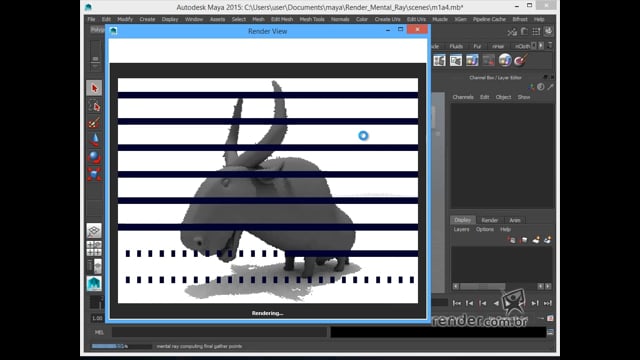Open Object menu in Channel Box
This screenshot has height=360, width=640.
[503, 97]
